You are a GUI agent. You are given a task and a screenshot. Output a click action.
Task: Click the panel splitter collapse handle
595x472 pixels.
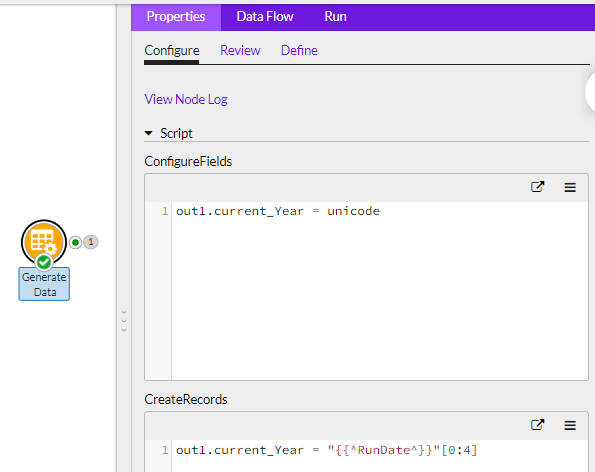pyautogui.click(x=124, y=320)
